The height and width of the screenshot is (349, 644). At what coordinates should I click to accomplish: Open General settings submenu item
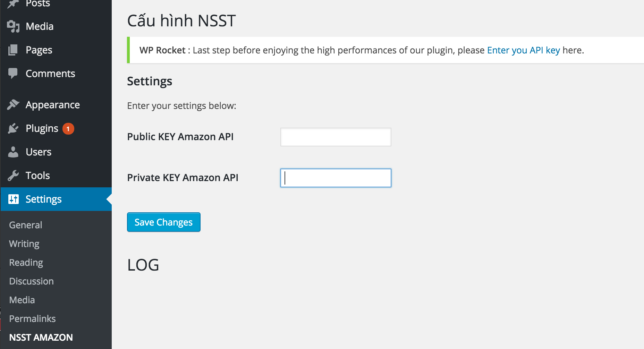tap(26, 225)
